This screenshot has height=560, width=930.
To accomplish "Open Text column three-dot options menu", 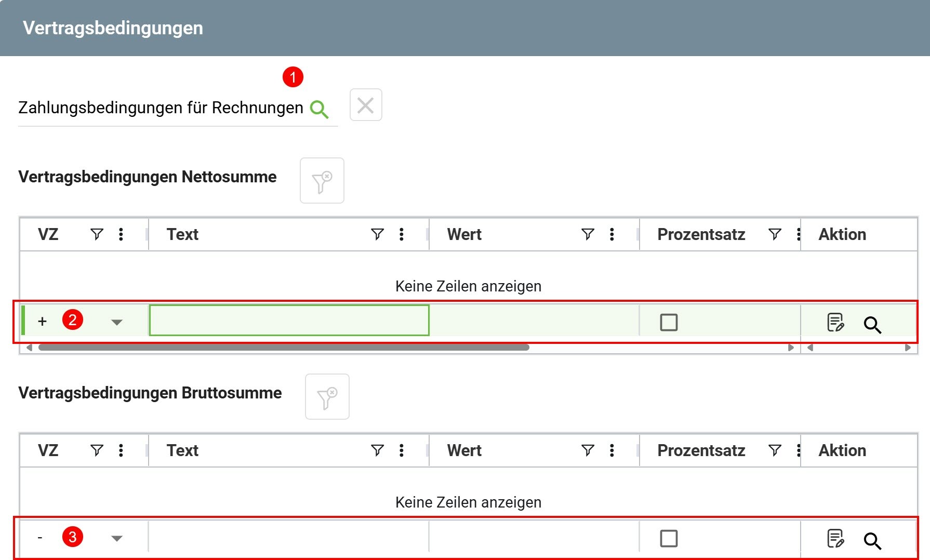I will tap(401, 234).
